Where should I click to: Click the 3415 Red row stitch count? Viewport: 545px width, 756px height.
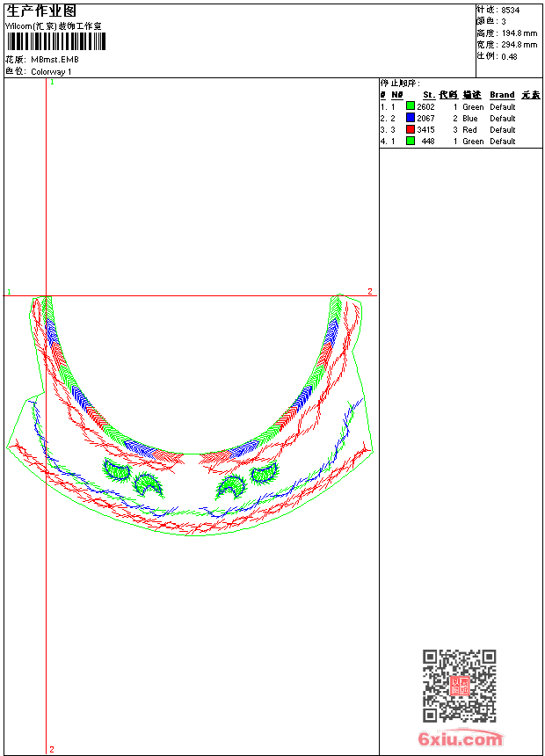pyautogui.click(x=425, y=130)
